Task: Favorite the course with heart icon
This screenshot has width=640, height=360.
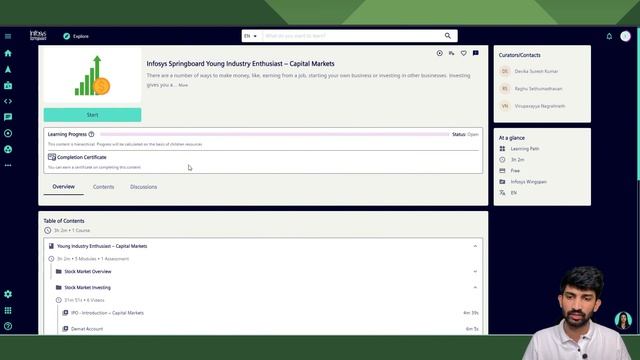Action: point(464,53)
